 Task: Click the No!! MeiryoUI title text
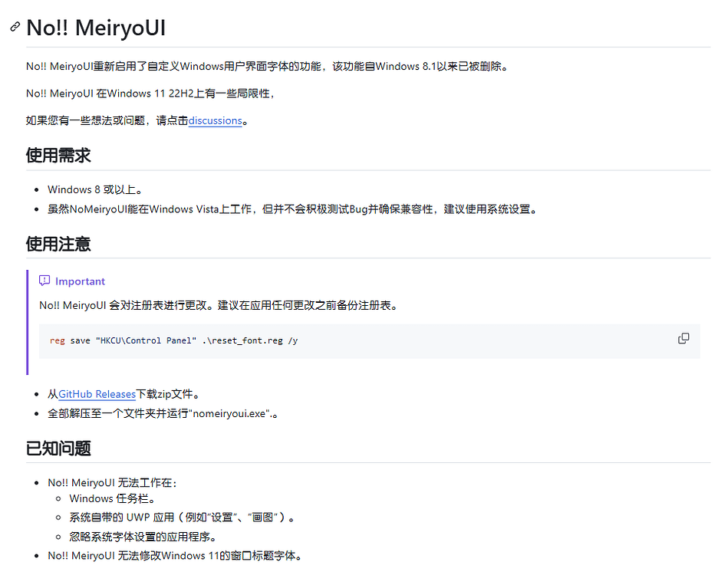pyautogui.click(x=95, y=28)
